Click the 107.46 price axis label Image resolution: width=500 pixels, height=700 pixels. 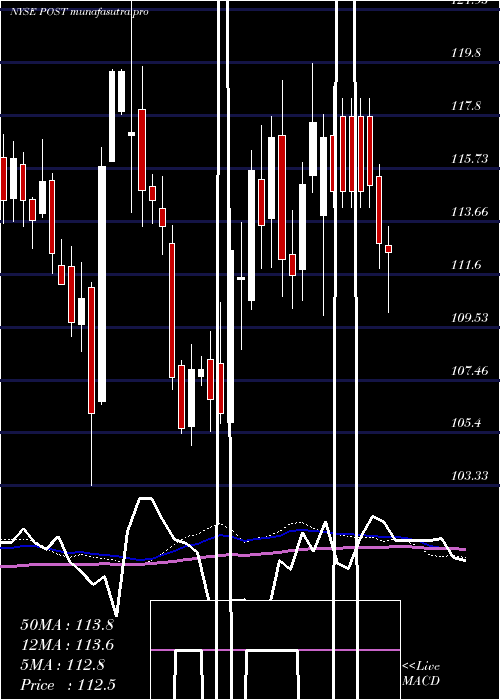coord(470,371)
